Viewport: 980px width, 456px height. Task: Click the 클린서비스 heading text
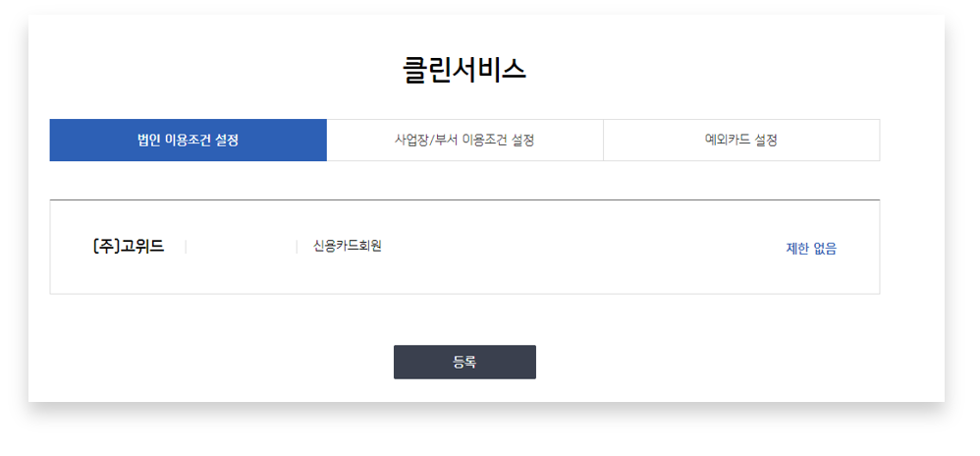464,70
